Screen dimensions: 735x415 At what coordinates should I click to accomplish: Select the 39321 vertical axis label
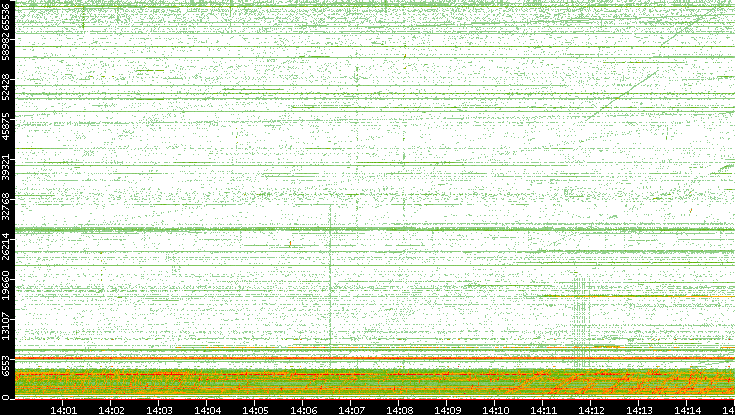(7, 176)
